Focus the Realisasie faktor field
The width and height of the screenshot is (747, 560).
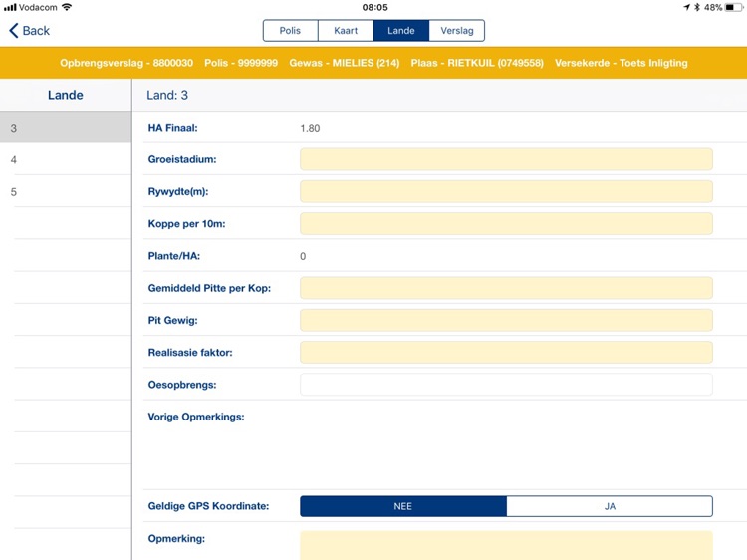(x=506, y=352)
